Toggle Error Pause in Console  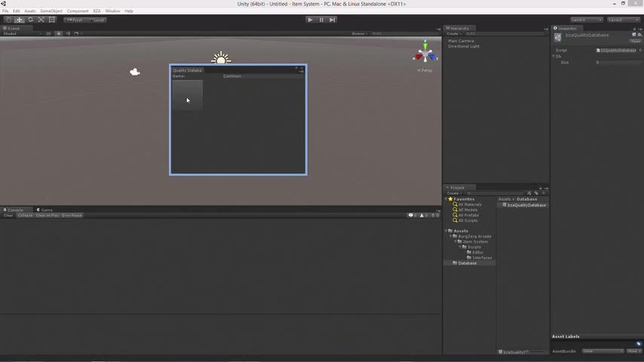[72, 215]
